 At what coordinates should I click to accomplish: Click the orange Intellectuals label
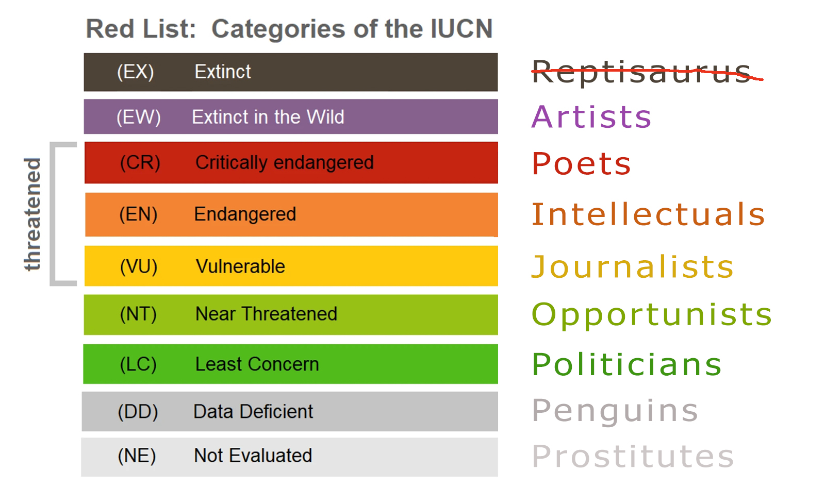pos(648,214)
